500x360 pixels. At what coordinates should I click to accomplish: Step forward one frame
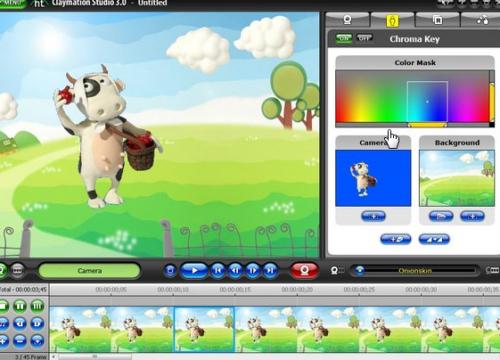(253, 270)
